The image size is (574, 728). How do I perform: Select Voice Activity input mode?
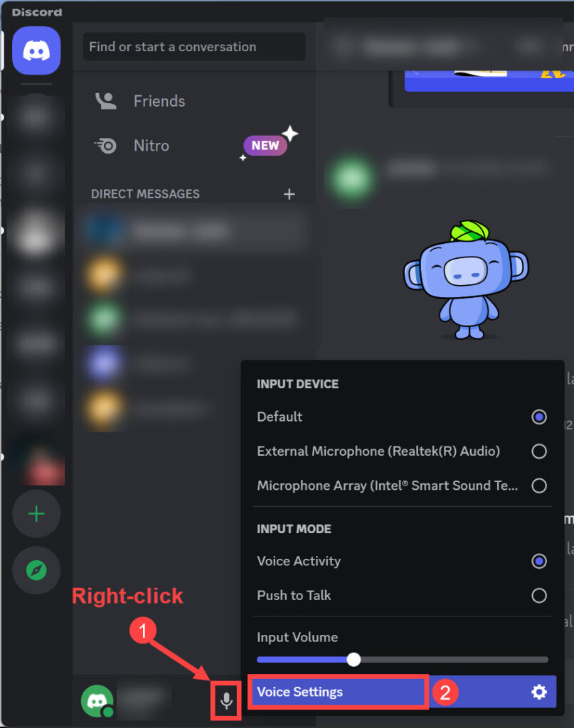pyautogui.click(x=402, y=562)
